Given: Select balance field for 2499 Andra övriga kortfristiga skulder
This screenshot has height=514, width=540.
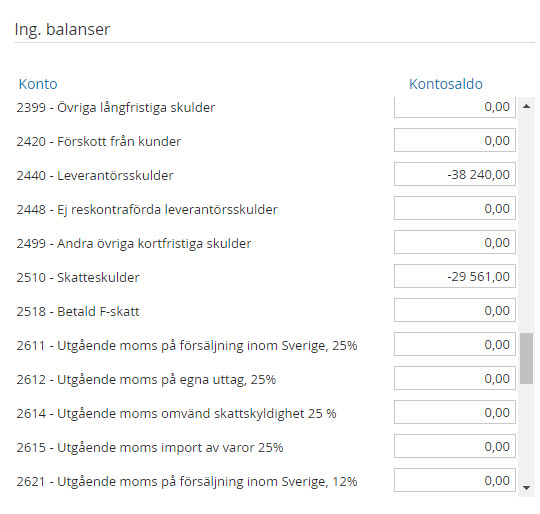Looking at the screenshot, I should [455, 242].
